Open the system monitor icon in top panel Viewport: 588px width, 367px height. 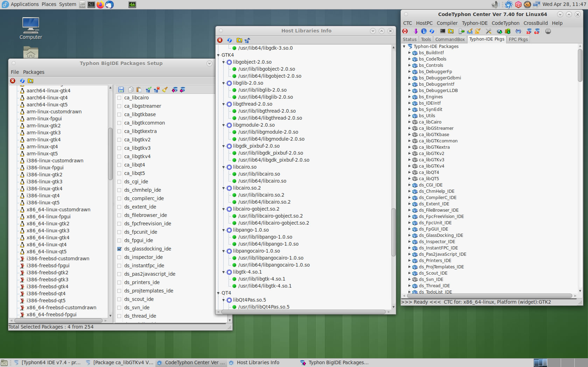132,5
